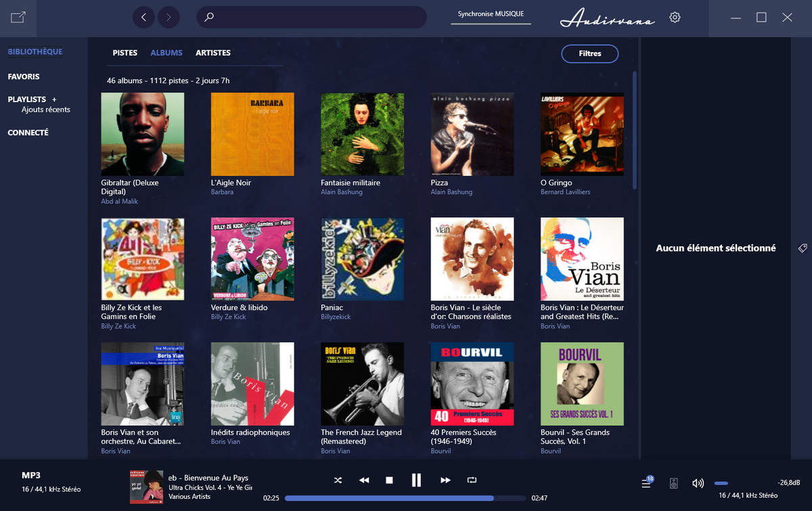Open the Verdure & libido album cover

252,259
